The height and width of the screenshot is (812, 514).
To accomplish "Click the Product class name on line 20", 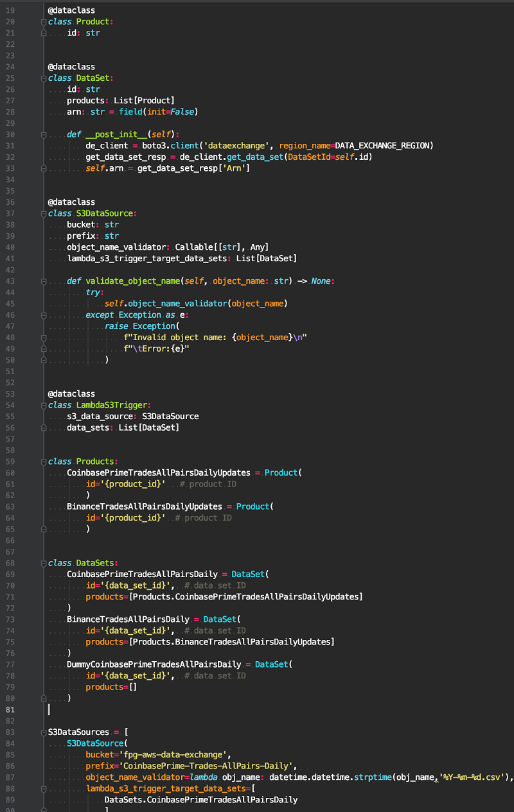I will [x=93, y=22].
